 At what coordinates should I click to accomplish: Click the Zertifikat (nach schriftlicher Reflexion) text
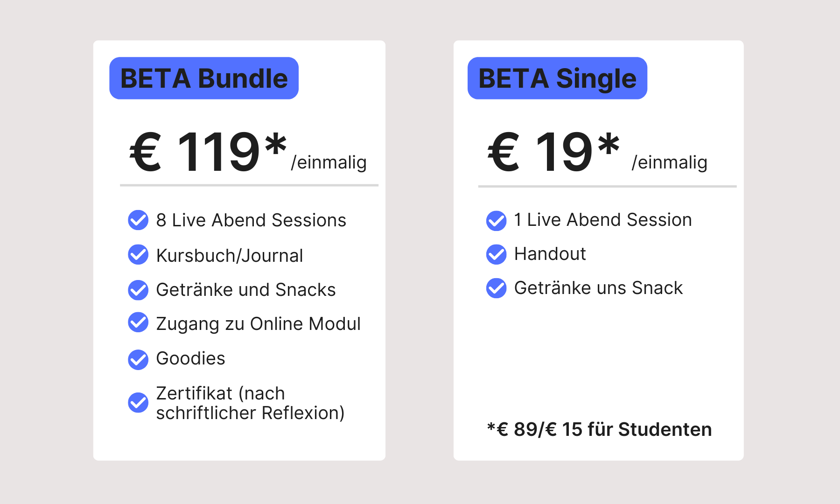coord(251,403)
